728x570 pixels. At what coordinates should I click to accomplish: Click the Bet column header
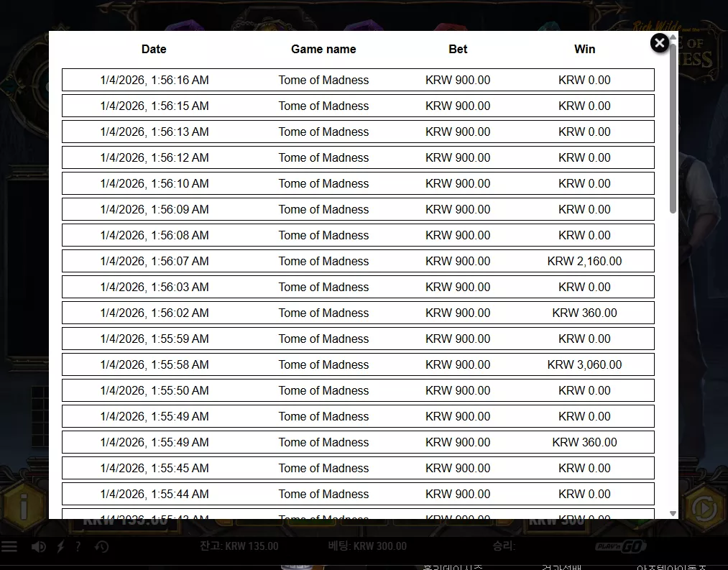point(458,50)
